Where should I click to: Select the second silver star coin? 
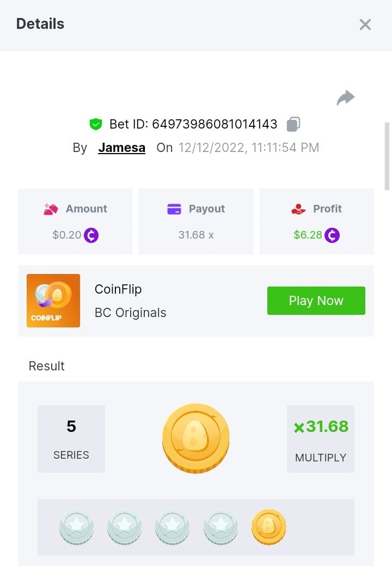click(125, 527)
